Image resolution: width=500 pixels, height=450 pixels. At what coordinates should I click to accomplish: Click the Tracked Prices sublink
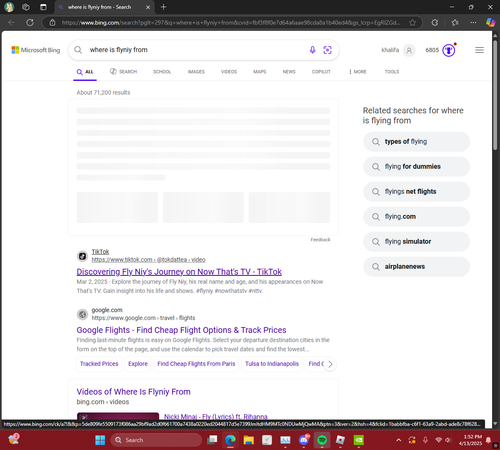click(99, 364)
